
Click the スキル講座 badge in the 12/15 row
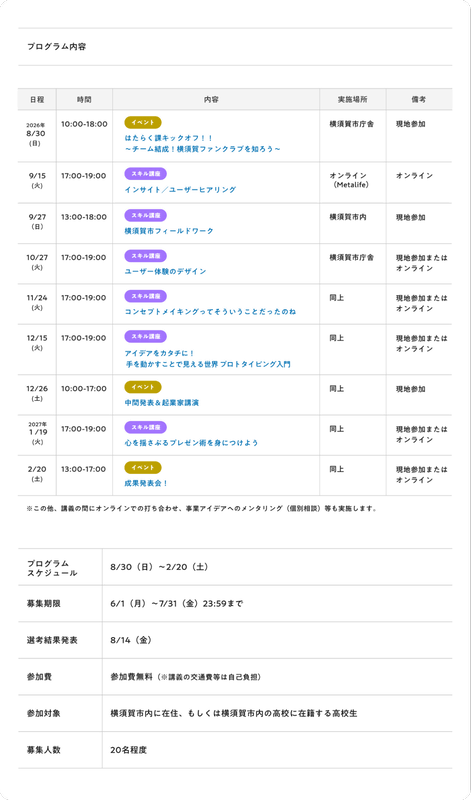click(145, 336)
